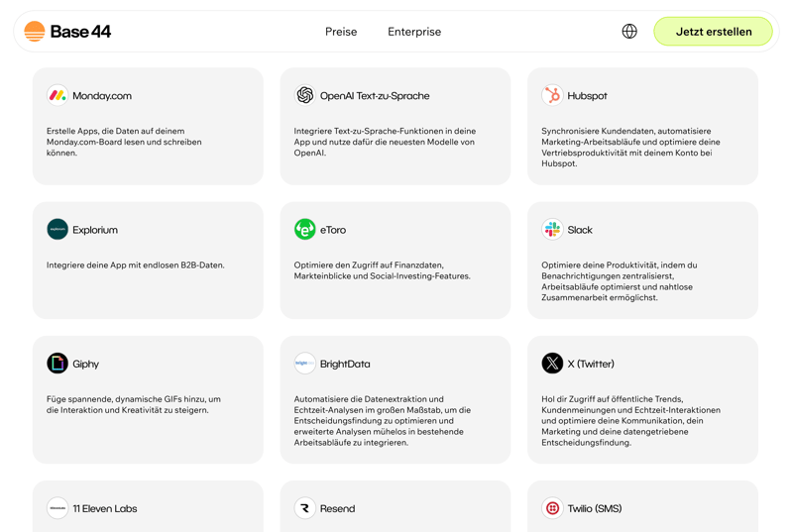The width and height of the screenshot is (793, 532).
Task: Click the Resend R logo icon
Action: (x=305, y=508)
